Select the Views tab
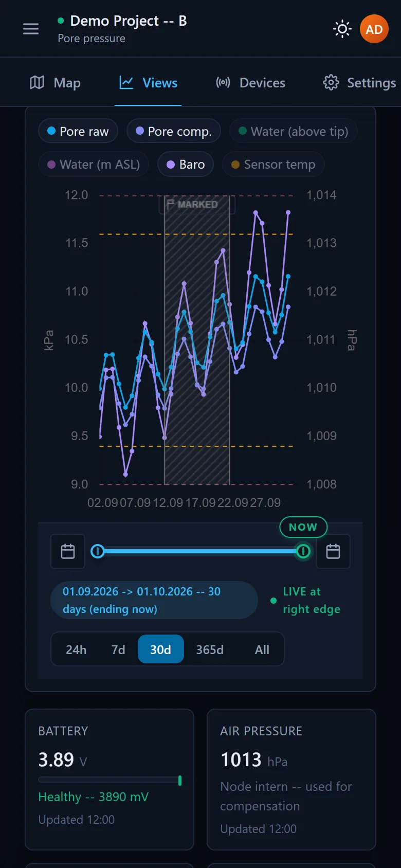 [x=148, y=83]
